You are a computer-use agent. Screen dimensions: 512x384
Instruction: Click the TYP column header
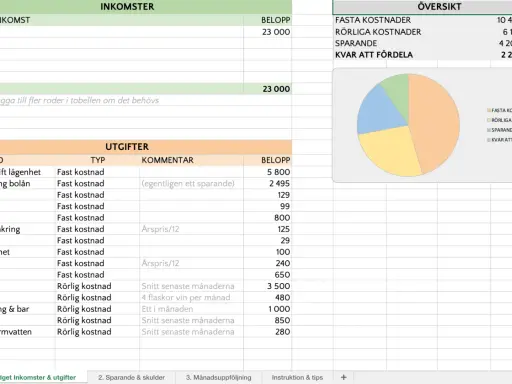[x=98, y=160]
